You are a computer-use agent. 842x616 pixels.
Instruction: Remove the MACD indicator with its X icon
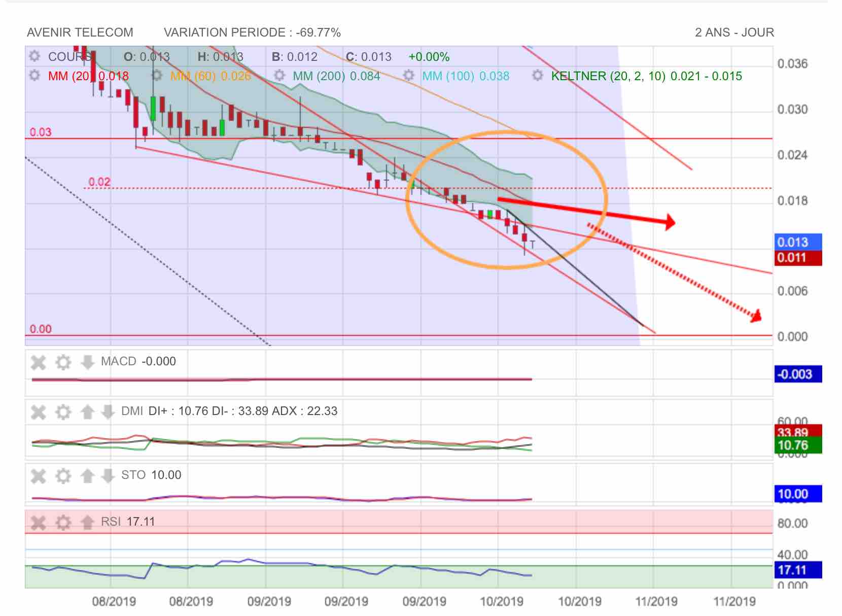click(39, 362)
